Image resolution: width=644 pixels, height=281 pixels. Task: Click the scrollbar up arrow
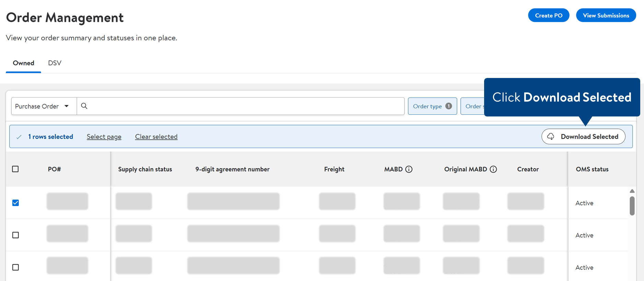[x=632, y=191]
